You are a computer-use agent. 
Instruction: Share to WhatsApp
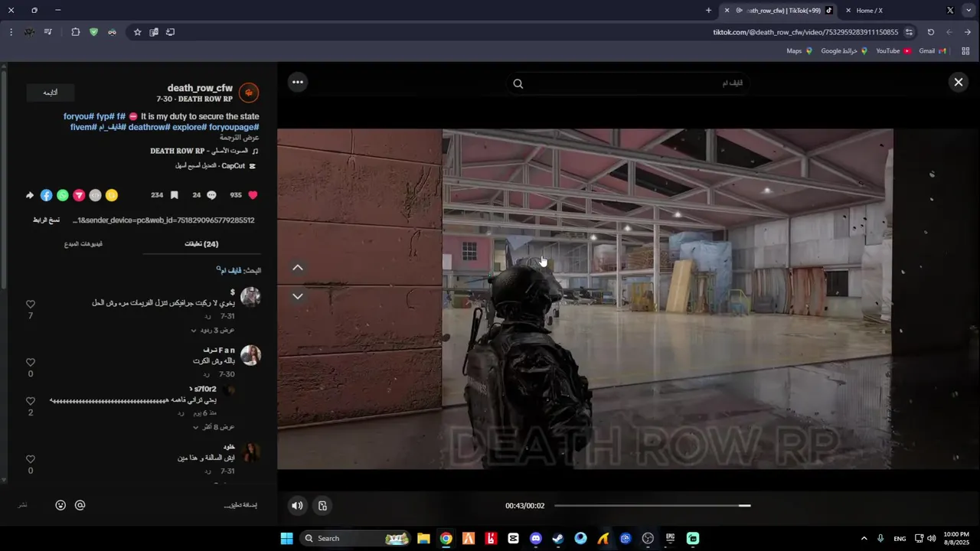63,195
